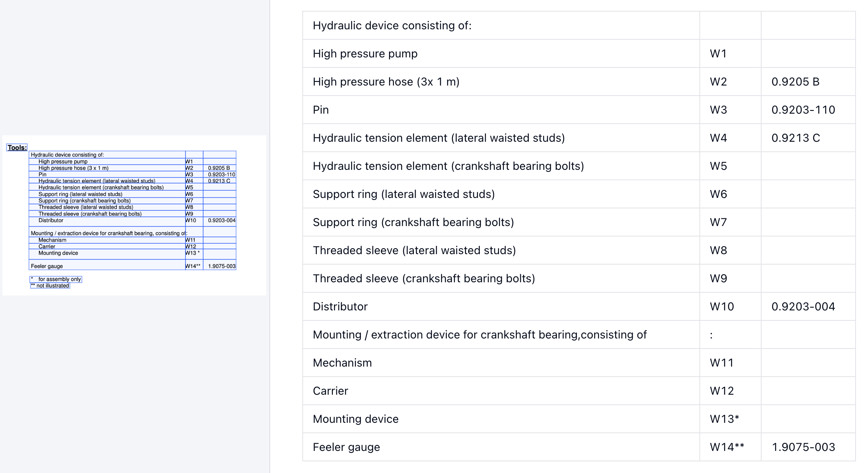
Task: Click the large 'W9' cell in the right table
Action: tap(718, 278)
